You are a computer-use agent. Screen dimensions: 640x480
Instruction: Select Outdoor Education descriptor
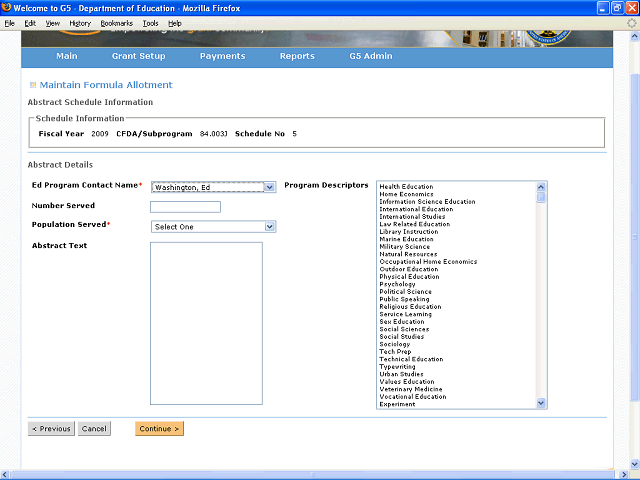[409, 269]
